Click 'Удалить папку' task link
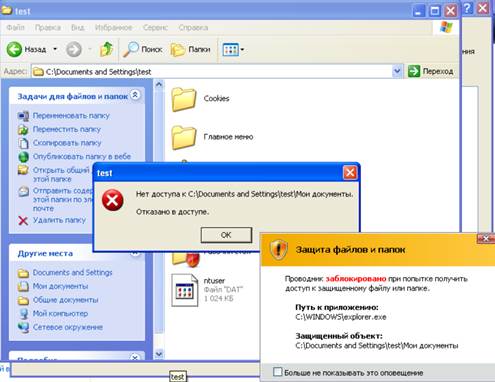This screenshot has width=495, height=382. [59, 220]
